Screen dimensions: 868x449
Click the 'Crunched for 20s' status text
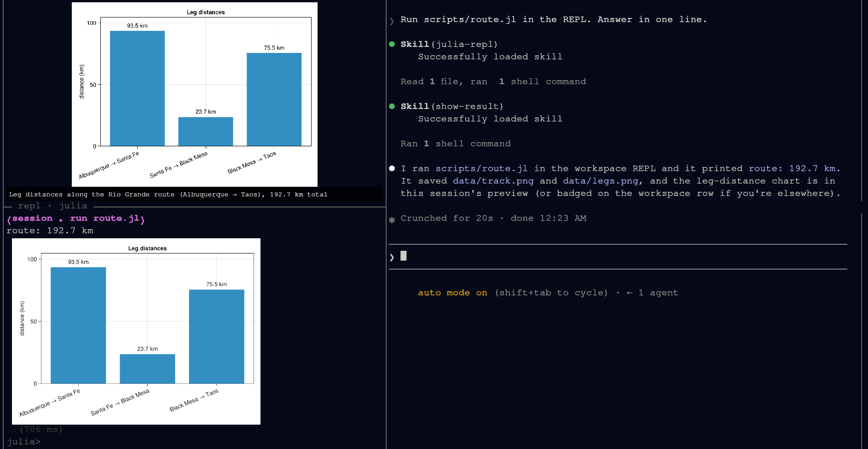click(446, 218)
